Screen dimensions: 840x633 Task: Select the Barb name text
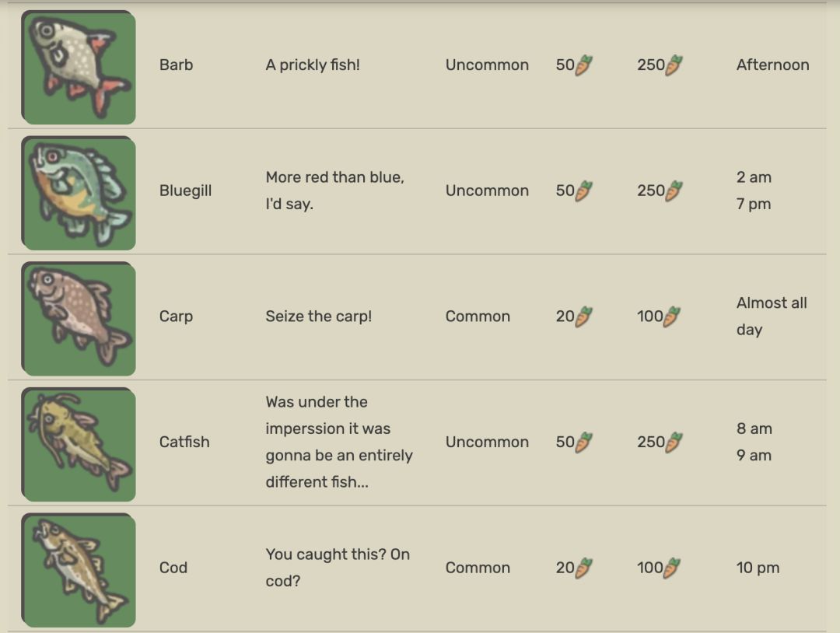(176, 65)
